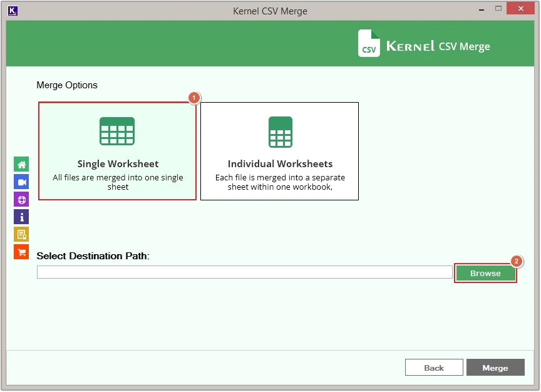
Task: Click the Merge button
Action: point(495,368)
